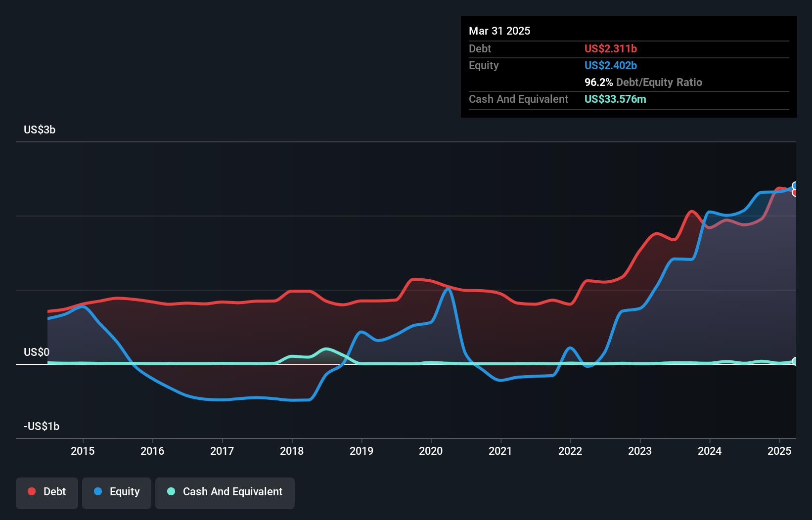Viewport: 812px width, 520px height.
Task: Select the 2018 x-axis label
Action: (292, 451)
